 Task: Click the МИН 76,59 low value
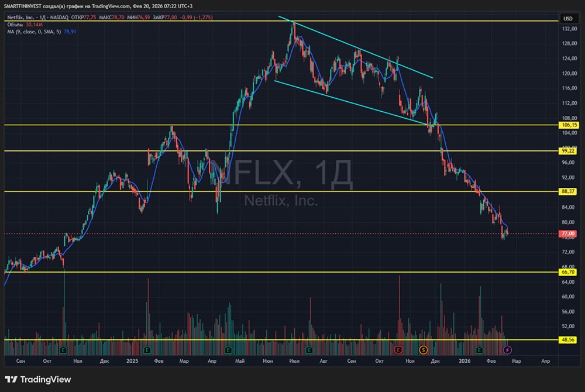click(x=139, y=17)
